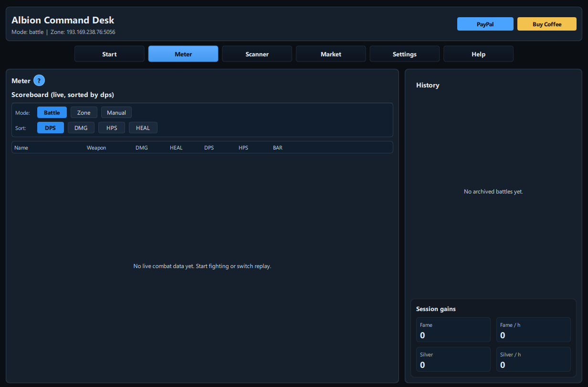Click the Name column header
This screenshot has height=387, width=588.
point(21,148)
